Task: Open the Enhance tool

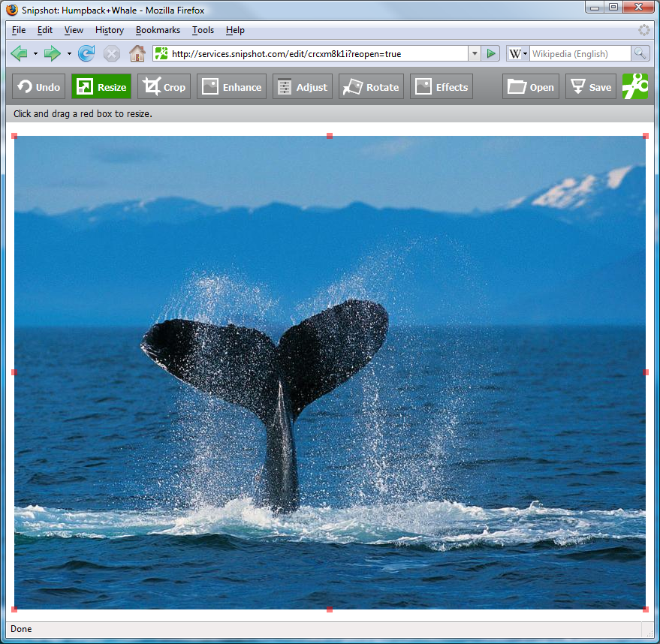Action: tap(231, 87)
